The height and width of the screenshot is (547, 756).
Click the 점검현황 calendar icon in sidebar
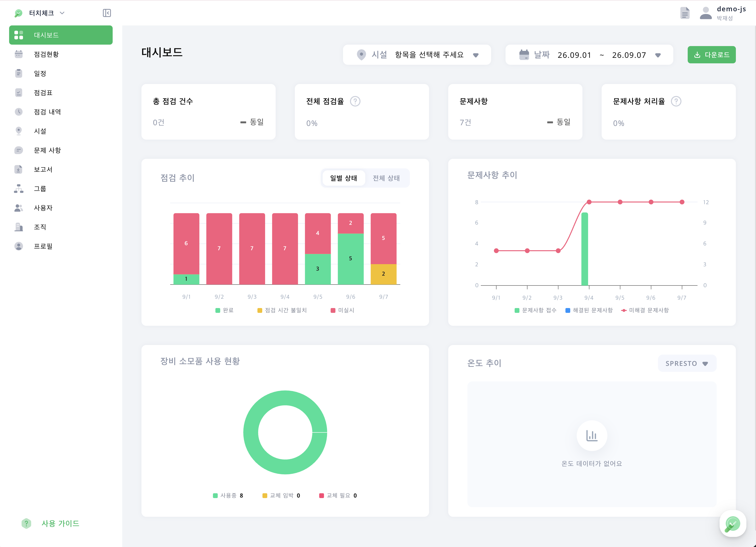[19, 54]
